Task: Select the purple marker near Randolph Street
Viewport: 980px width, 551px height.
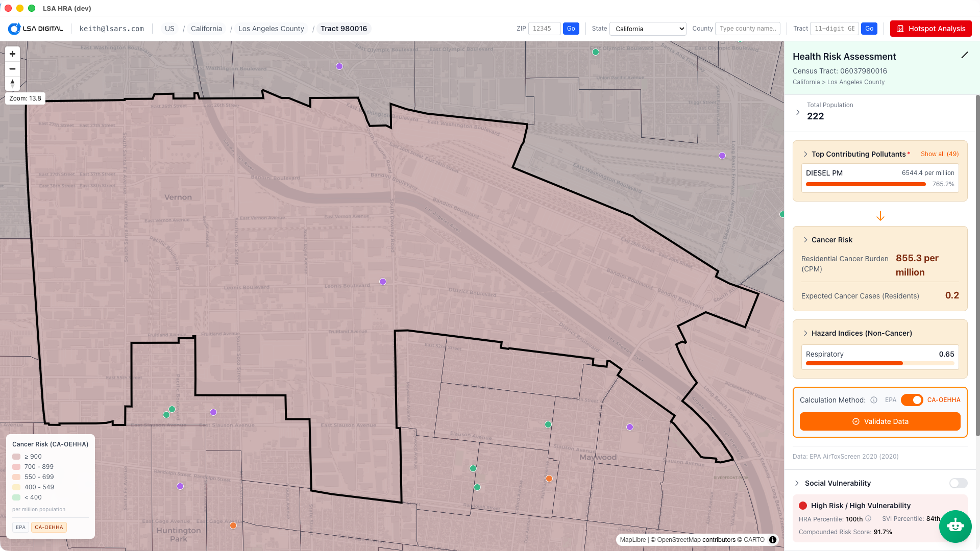Action: click(180, 486)
